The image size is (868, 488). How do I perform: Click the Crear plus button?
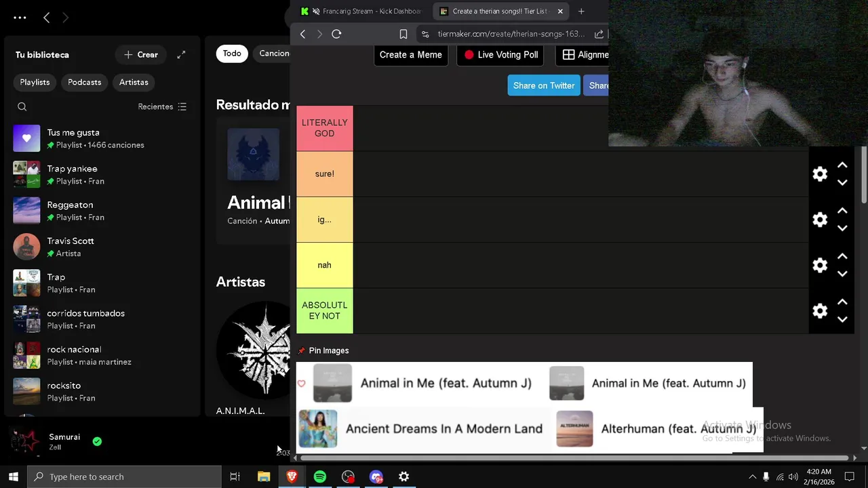point(141,55)
